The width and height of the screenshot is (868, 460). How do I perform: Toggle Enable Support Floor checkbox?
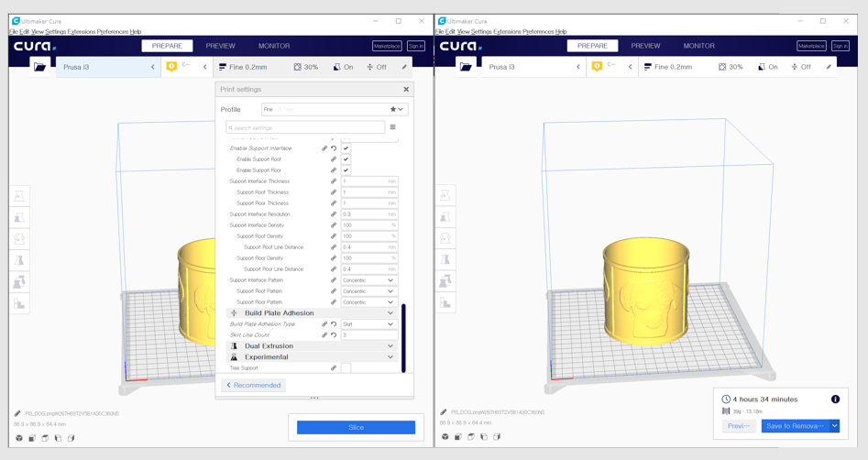pos(346,170)
